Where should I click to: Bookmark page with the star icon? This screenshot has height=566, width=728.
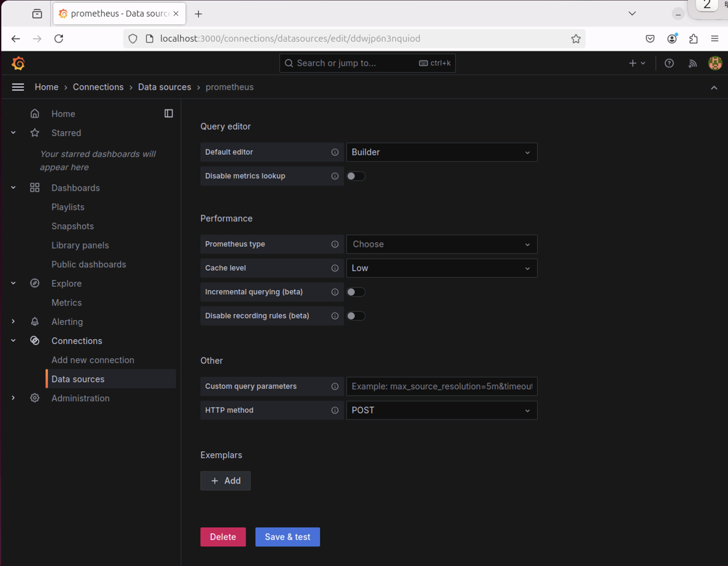pyautogui.click(x=576, y=39)
